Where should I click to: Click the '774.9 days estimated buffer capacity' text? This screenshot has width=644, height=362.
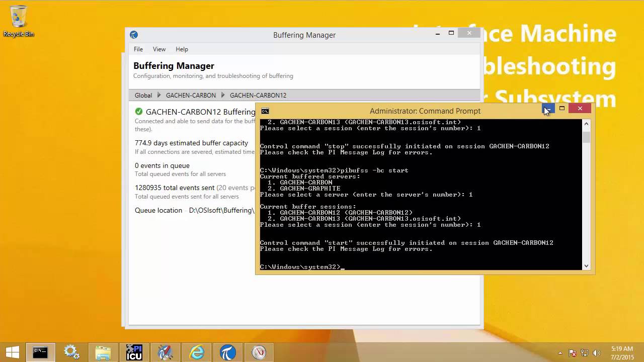coord(191,143)
